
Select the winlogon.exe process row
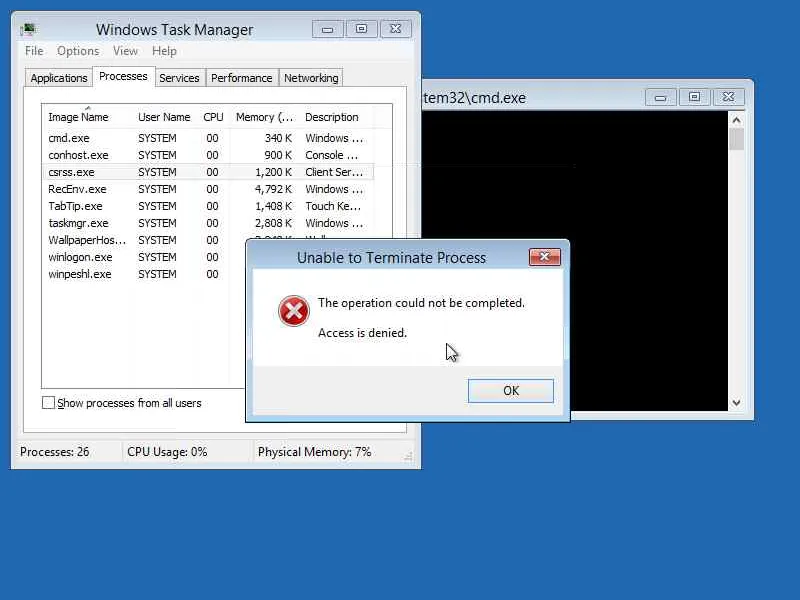(144, 257)
